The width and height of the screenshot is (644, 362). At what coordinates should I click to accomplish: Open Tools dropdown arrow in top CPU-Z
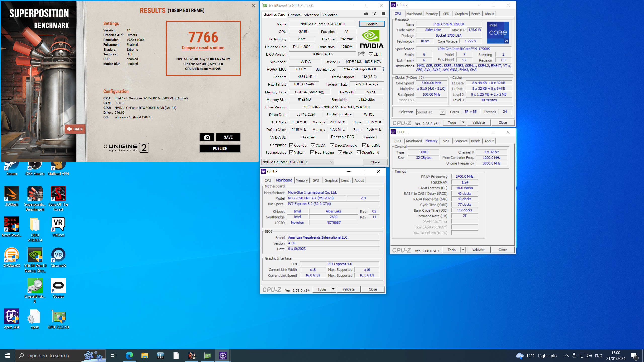[463, 122]
